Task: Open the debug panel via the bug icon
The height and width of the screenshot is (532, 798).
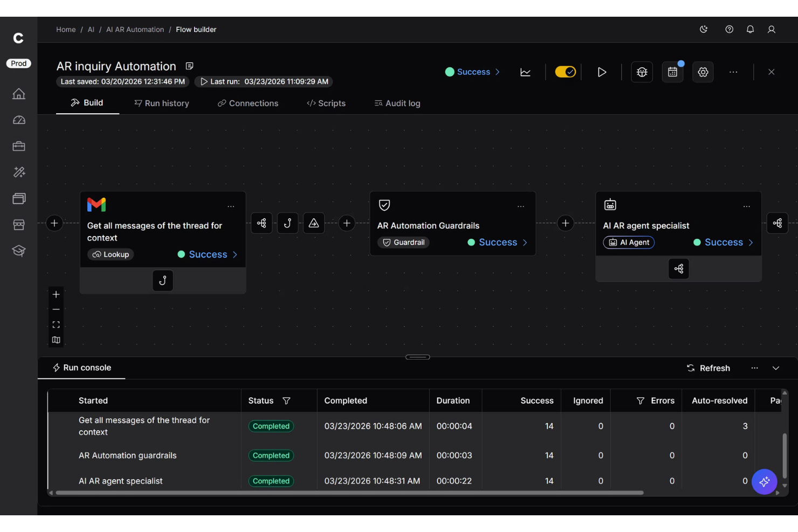Action: (x=642, y=72)
